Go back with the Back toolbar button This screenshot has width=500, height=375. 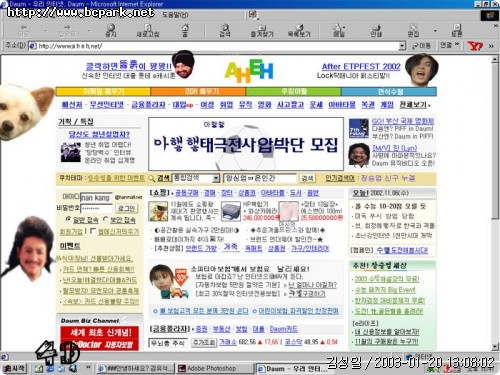tap(23, 30)
